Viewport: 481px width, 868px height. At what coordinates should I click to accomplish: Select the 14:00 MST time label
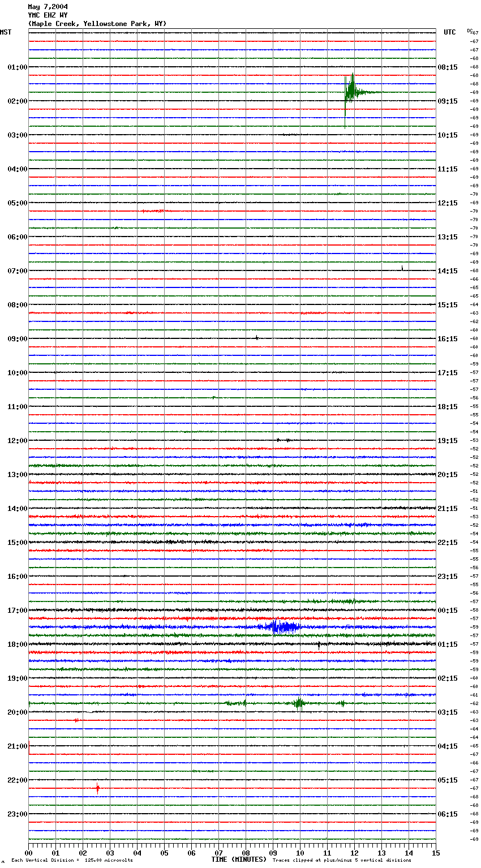click(18, 509)
